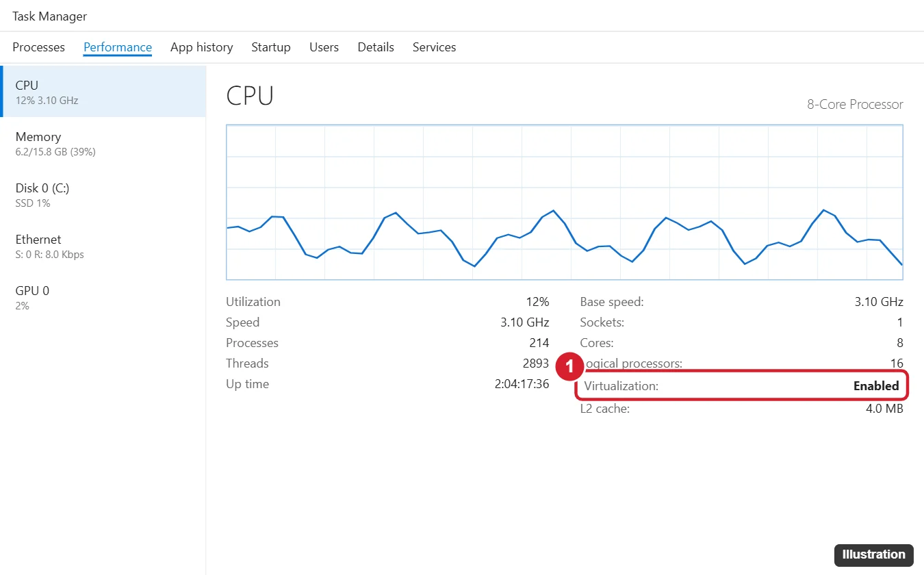Click the Task Manager window title
This screenshot has width=924, height=575.
(x=50, y=16)
